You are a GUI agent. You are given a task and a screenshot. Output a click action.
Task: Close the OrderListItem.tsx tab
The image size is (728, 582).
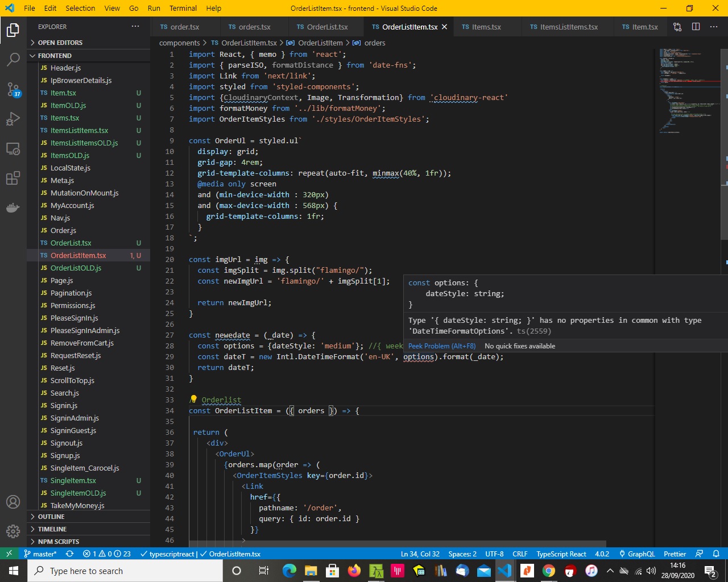pyautogui.click(x=444, y=27)
